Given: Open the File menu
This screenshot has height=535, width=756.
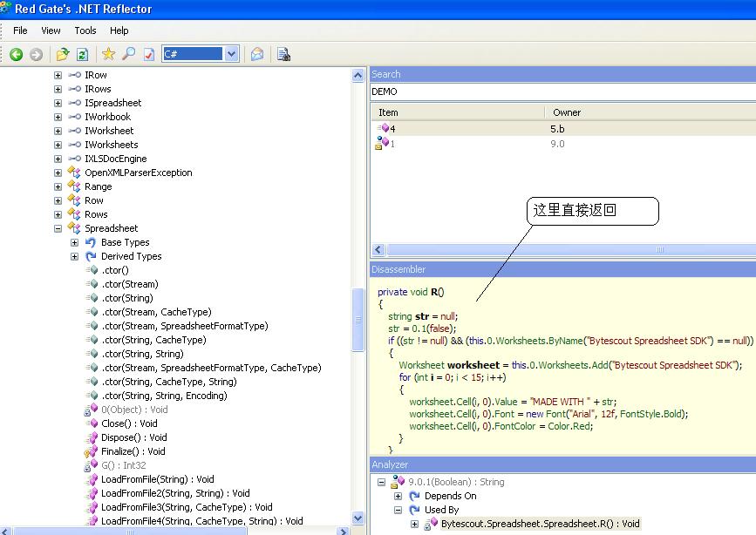Looking at the screenshot, I should point(20,30).
